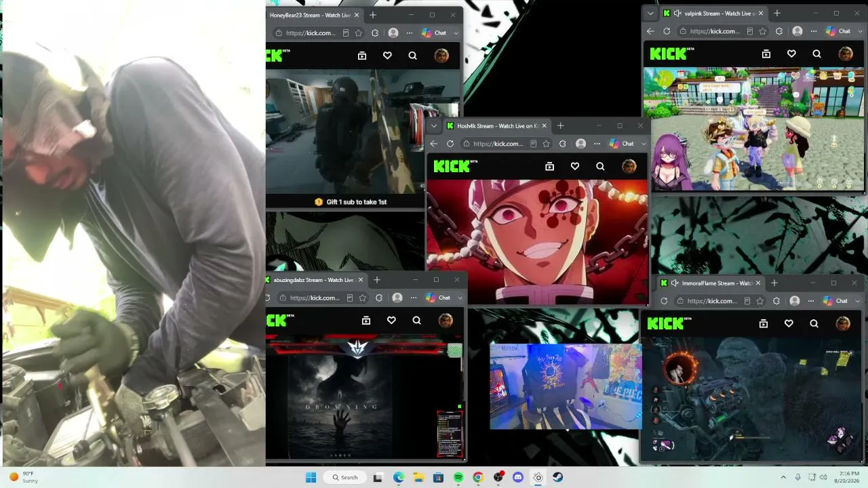Image resolution: width=868 pixels, height=488 pixels.
Task: Expand the Chat dropdown arrow in valpink window
Action: (x=860, y=31)
